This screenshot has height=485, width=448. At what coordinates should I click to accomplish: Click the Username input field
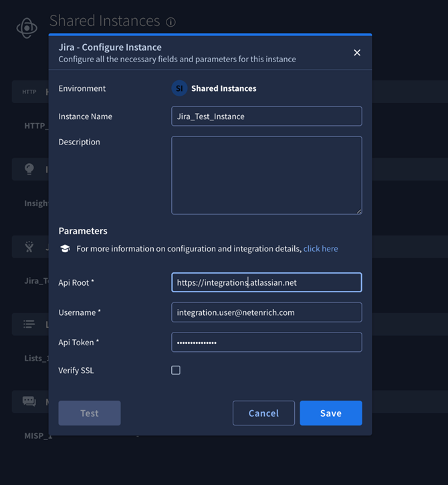coord(267,312)
